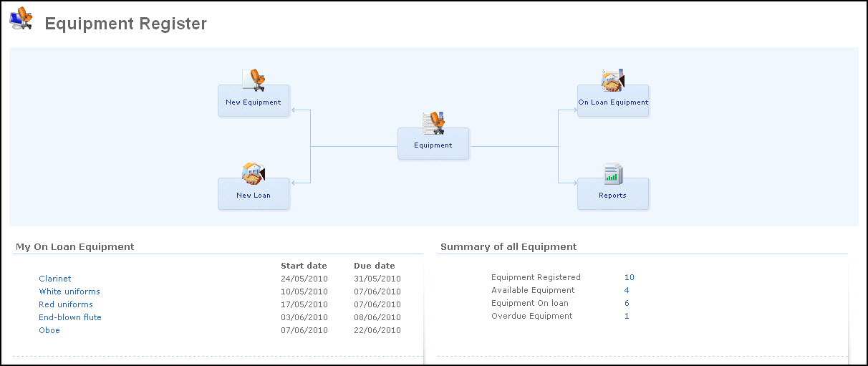Show the 1 overdue equipment item
868x366 pixels.
click(x=627, y=316)
